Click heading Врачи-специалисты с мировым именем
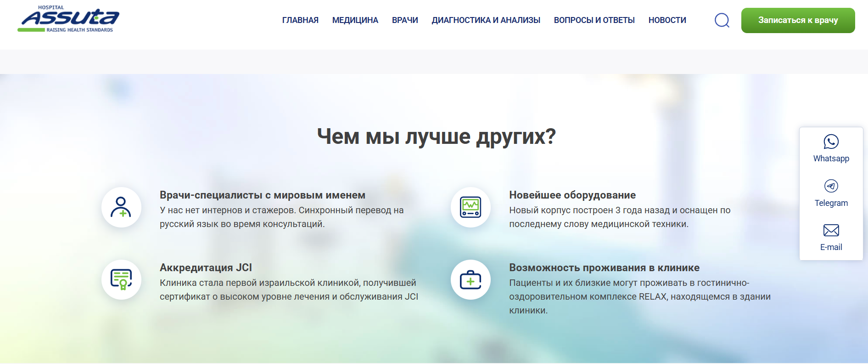The height and width of the screenshot is (364, 868). [x=263, y=195]
